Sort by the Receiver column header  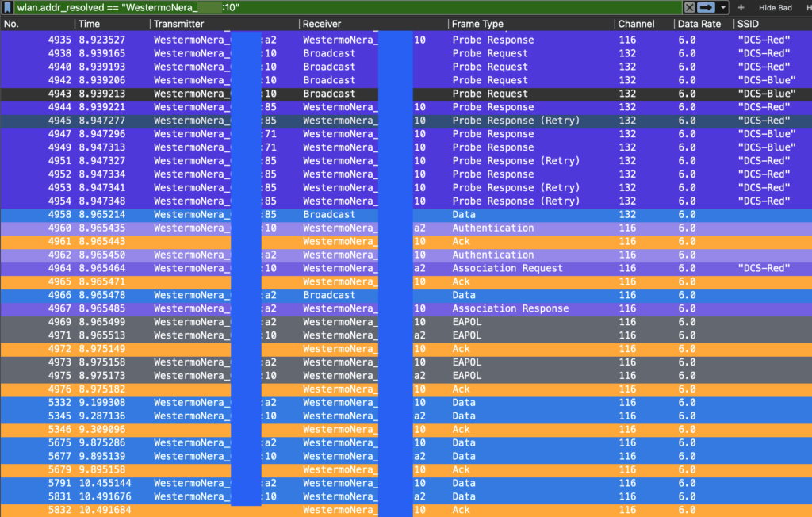click(373, 25)
